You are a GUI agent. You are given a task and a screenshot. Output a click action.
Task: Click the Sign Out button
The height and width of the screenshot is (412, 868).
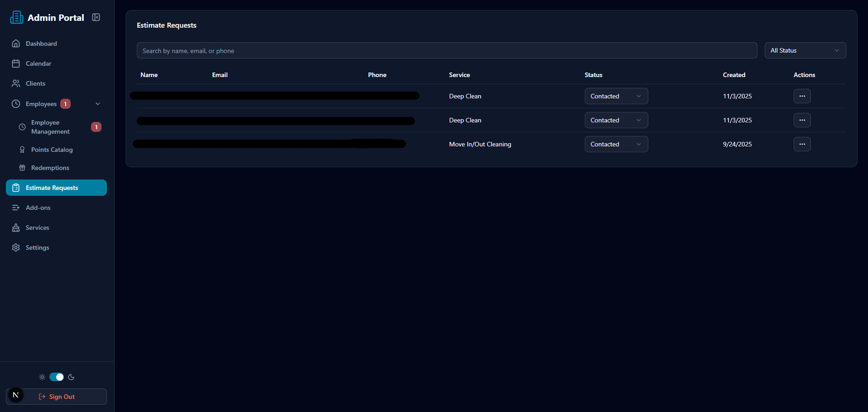(56, 397)
